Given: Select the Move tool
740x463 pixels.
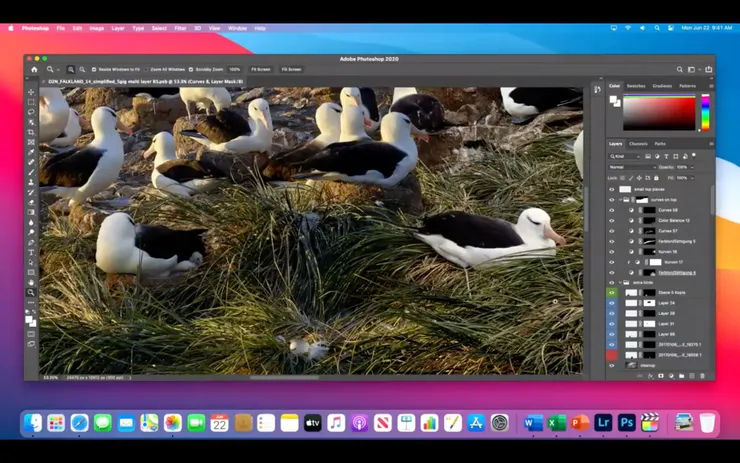Looking at the screenshot, I should pyautogui.click(x=31, y=92).
